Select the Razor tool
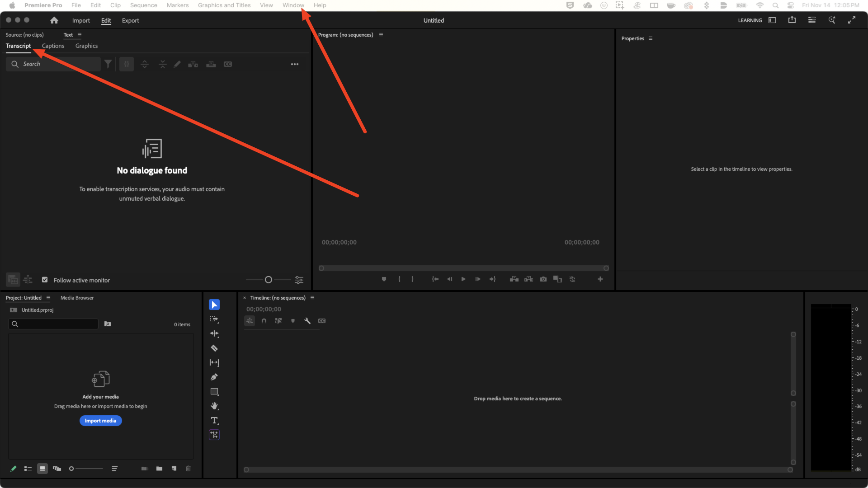The width and height of the screenshot is (868, 488). (x=214, y=348)
